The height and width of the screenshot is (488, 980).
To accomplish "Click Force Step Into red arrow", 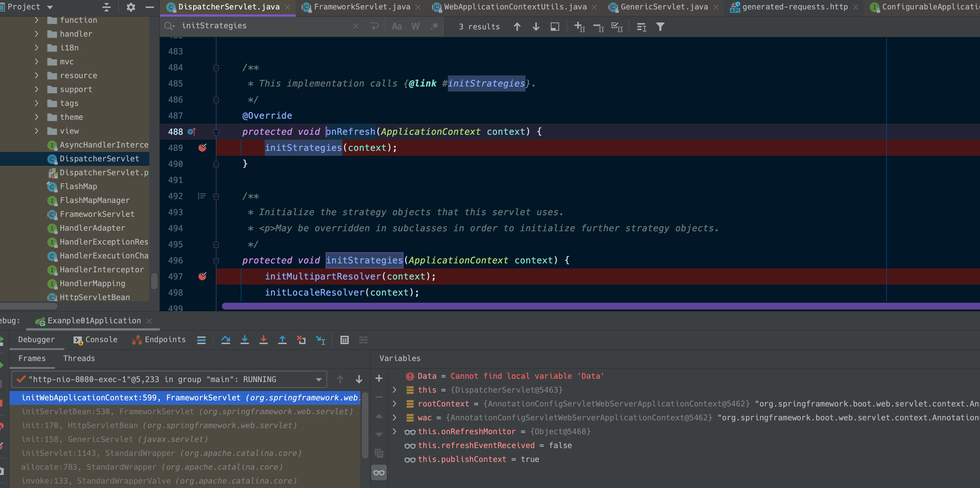I will pyautogui.click(x=263, y=340).
